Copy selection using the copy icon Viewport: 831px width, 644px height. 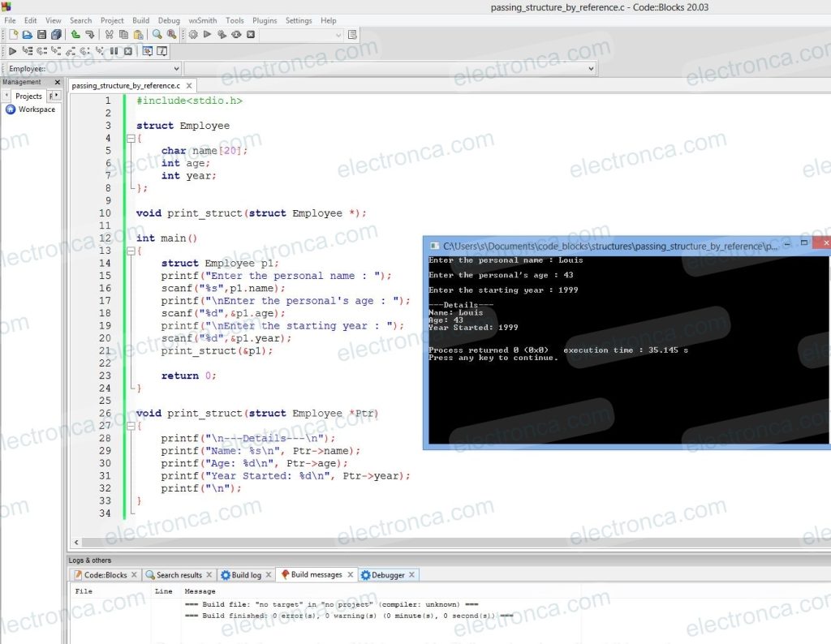pos(123,34)
